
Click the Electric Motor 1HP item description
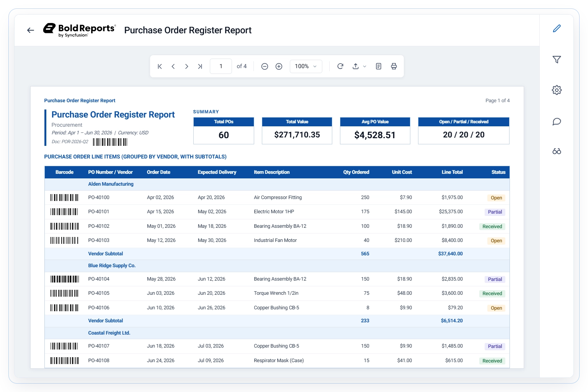click(274, 212)
